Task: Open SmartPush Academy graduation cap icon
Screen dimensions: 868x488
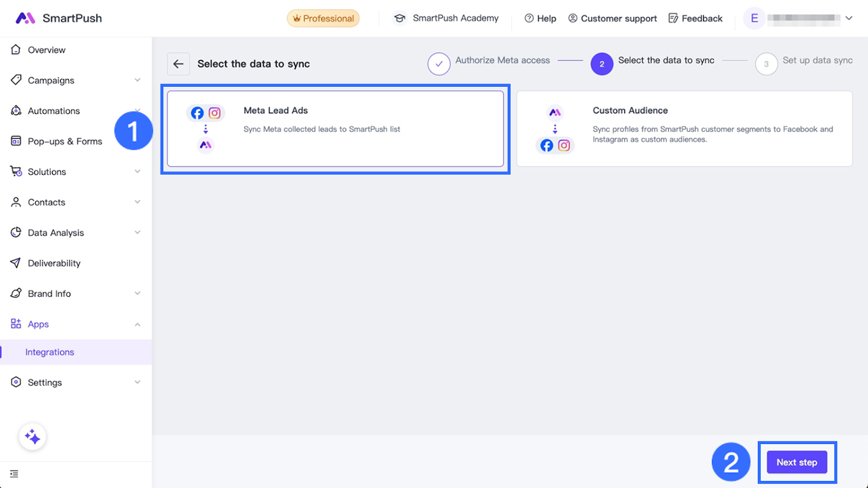Action: 400,18
